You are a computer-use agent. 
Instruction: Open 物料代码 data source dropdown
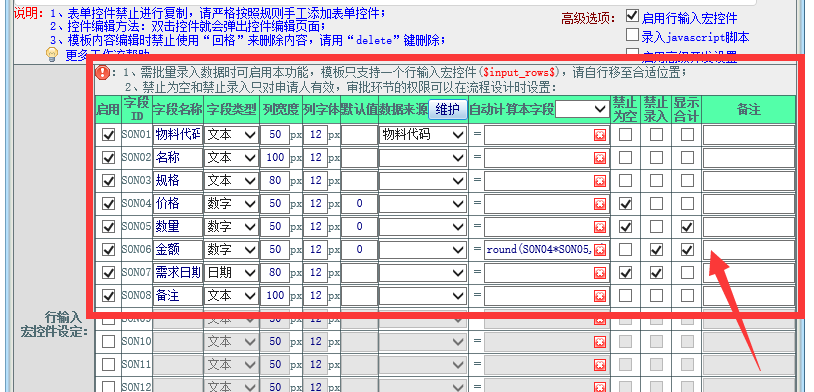(x=423, y=135)
